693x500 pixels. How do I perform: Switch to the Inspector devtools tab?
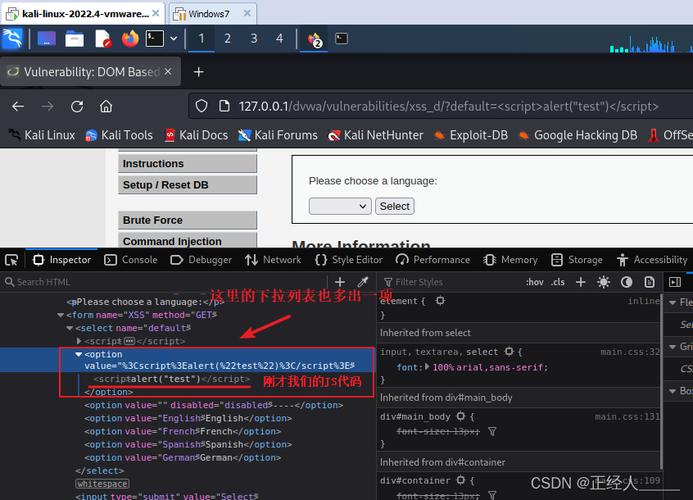62,260
